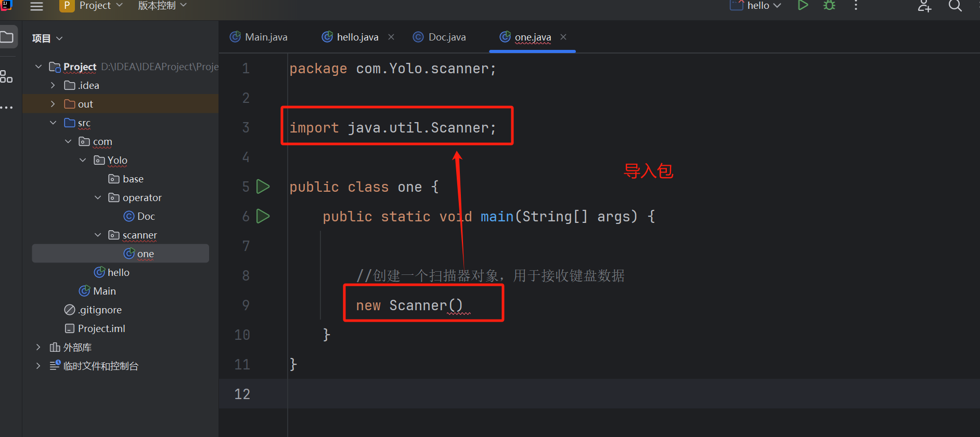Screen dimensions: 980x437
Task: Click the scanner package icon
Action: (x=114, y=235)
